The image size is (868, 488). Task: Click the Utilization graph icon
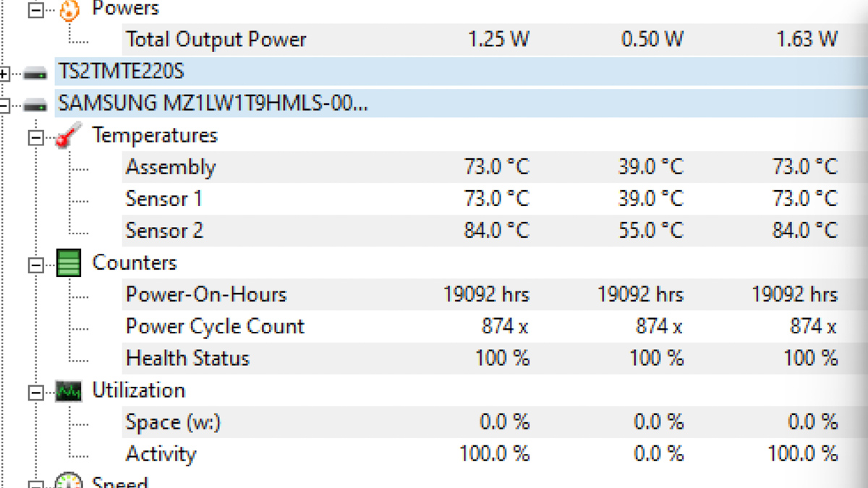coord(69,391)
